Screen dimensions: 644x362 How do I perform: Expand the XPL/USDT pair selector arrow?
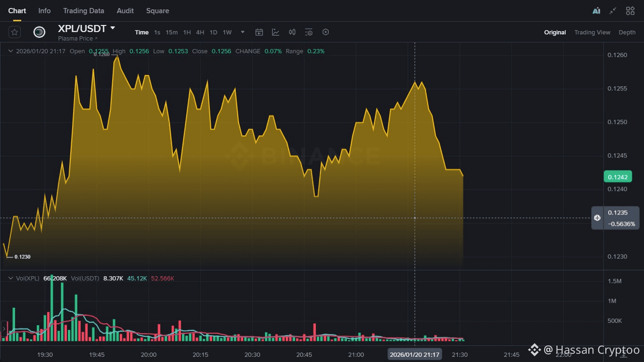[113, 28]
